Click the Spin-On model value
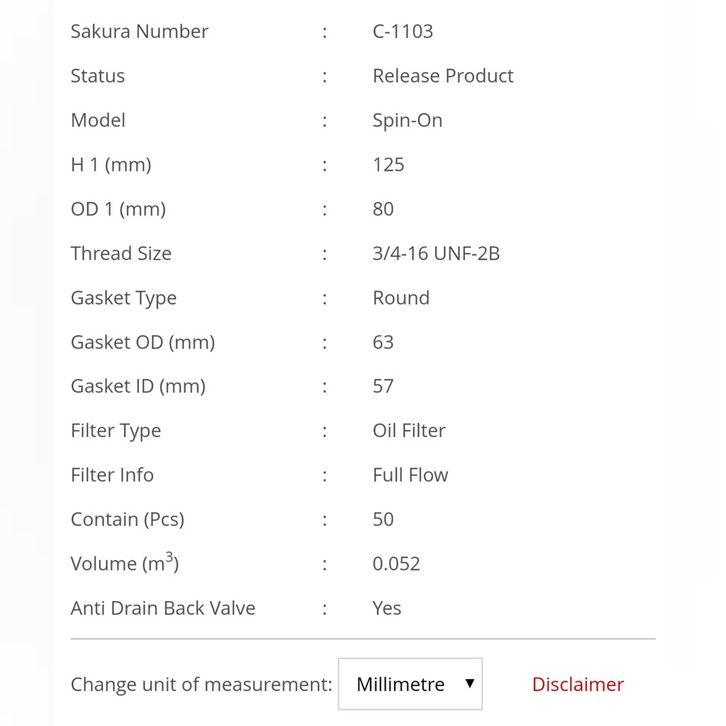 [407, 120]
